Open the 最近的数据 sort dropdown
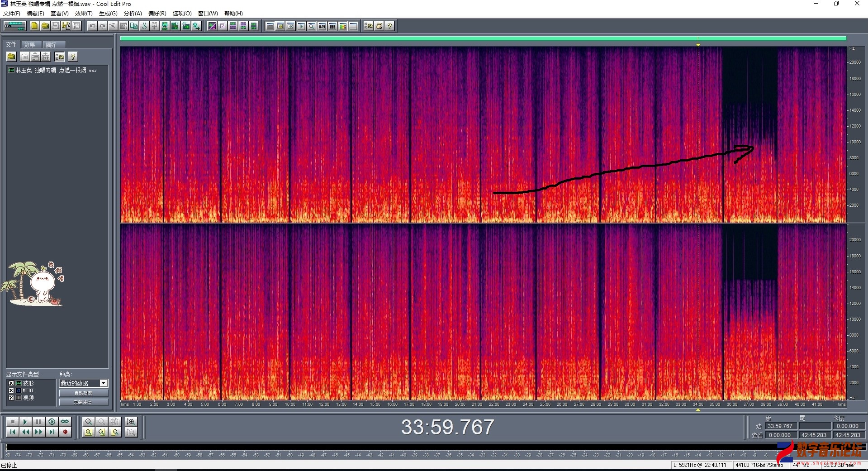Screen dimensions: 868x471 click(x=103, y=383)
